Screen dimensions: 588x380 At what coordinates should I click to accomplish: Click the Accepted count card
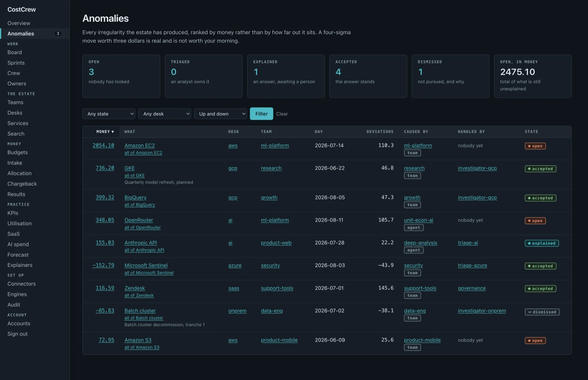[368, 76]
